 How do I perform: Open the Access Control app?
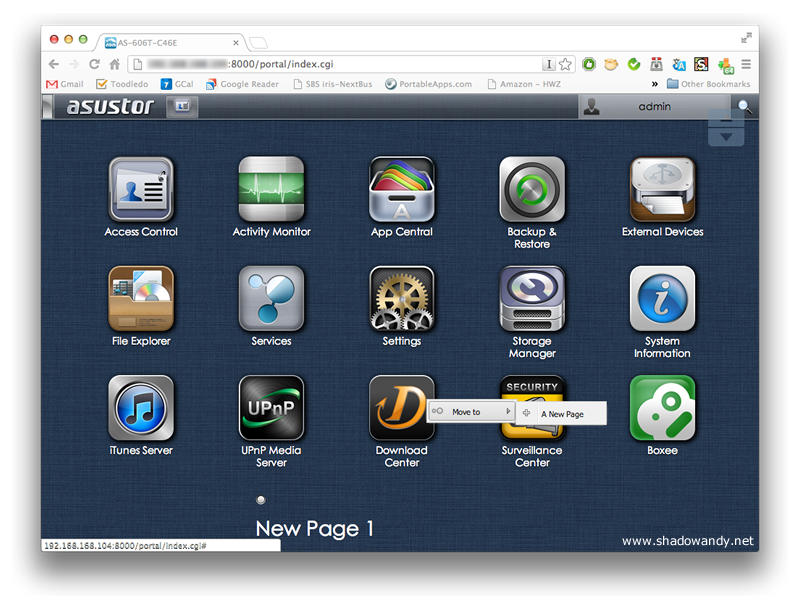coord(141,189)
